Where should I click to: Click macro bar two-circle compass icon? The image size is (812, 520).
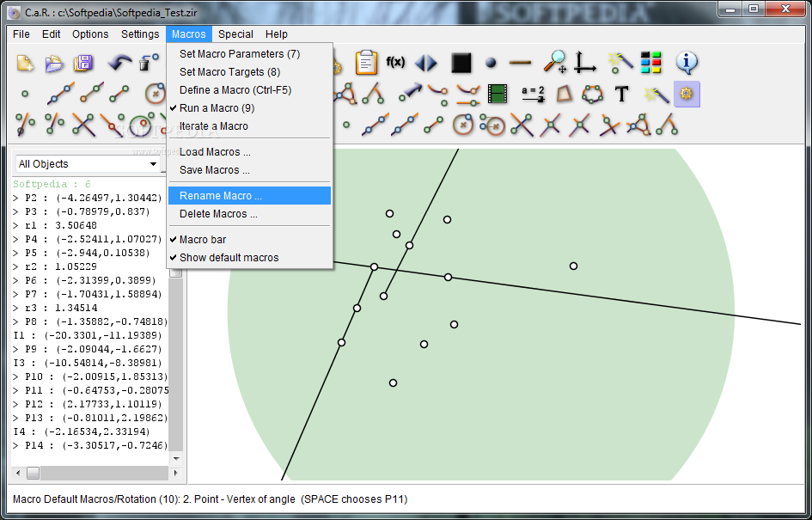(x=492, y=125)
